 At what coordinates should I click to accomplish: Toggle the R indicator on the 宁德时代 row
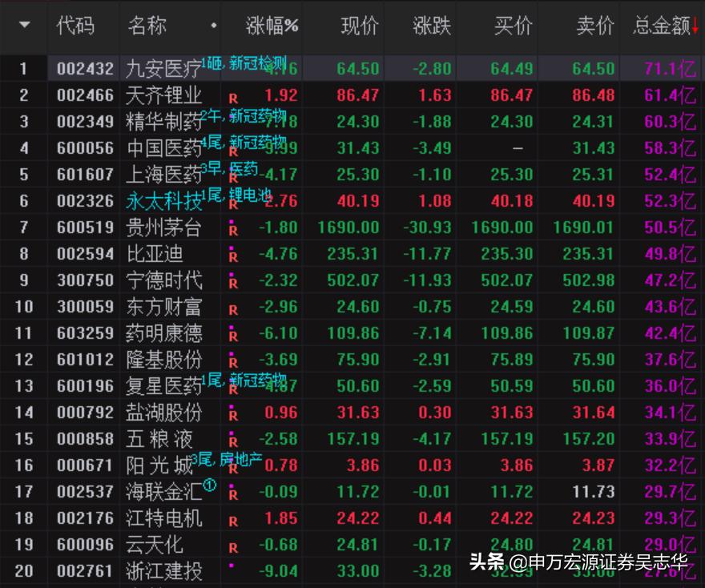(x=234, y=280)
